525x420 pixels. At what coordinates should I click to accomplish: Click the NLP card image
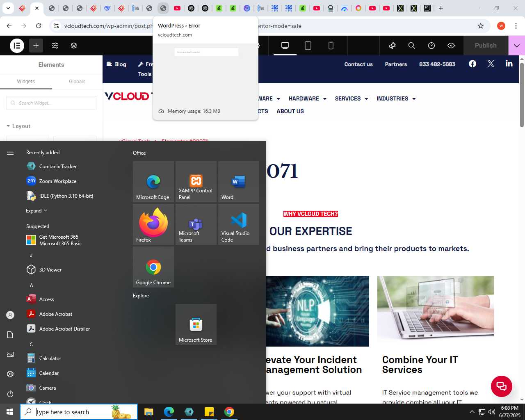click(x=317, y=311)
